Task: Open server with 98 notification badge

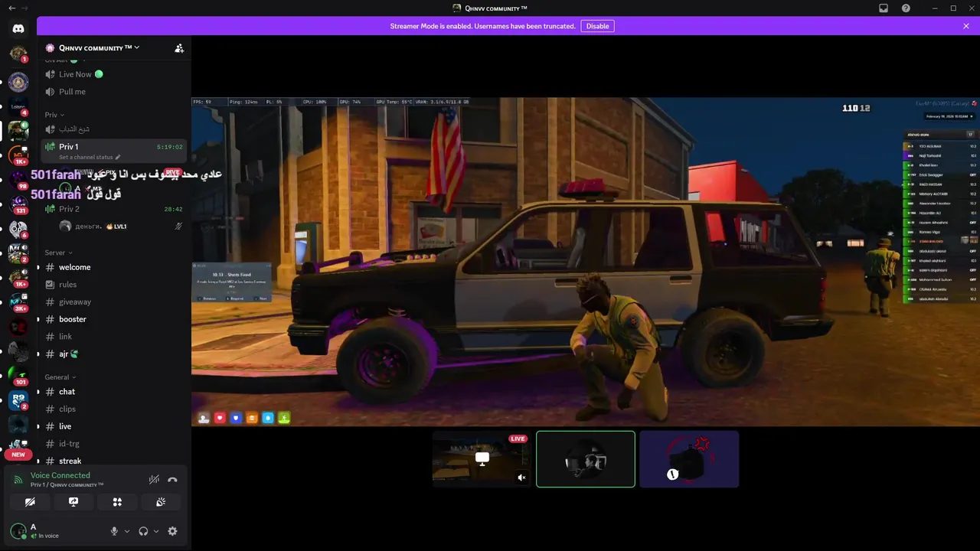Action: pyautogui.click(x=18, y=180)
